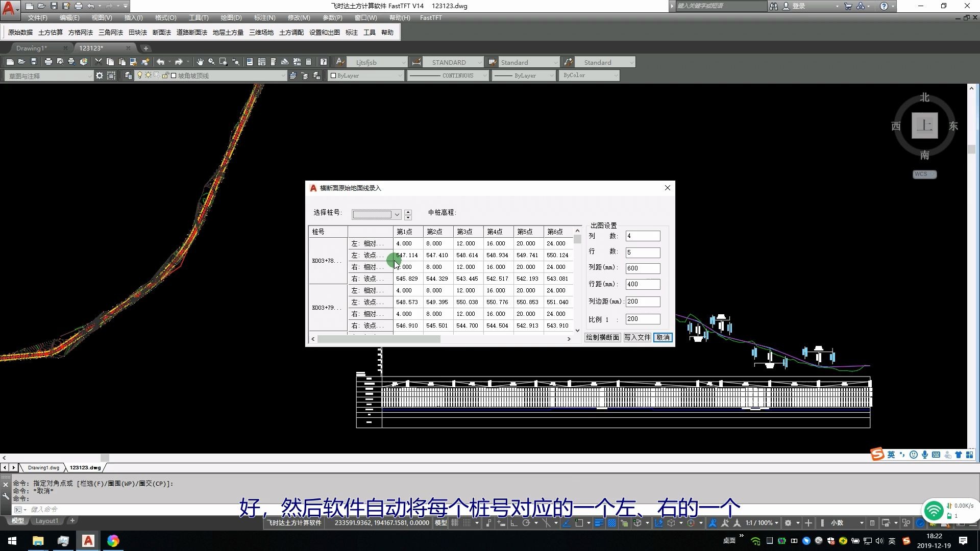Click the Plot print icon in toolbar

[x=48, y=62]
